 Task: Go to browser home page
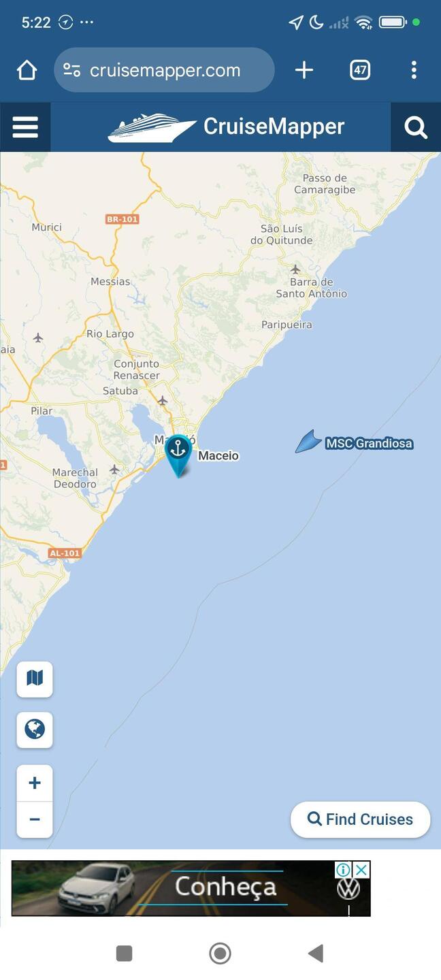click(x=27, y=70)
